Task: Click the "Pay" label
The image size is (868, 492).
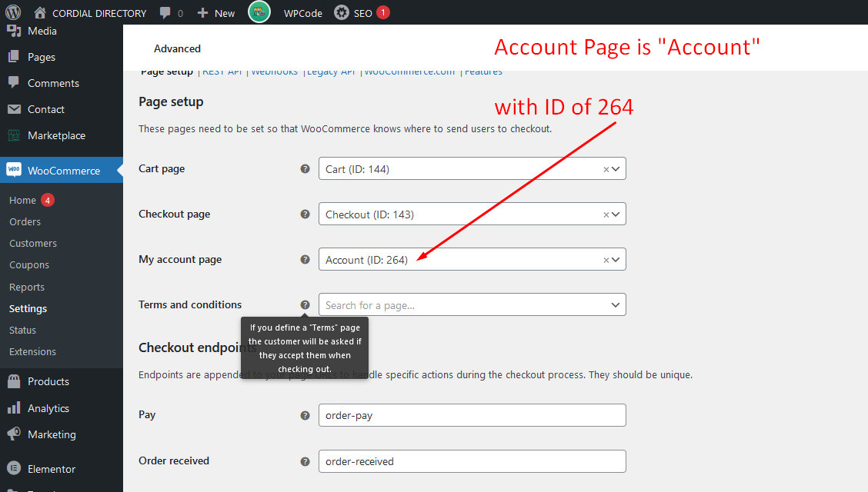Action: click(147, 414)
